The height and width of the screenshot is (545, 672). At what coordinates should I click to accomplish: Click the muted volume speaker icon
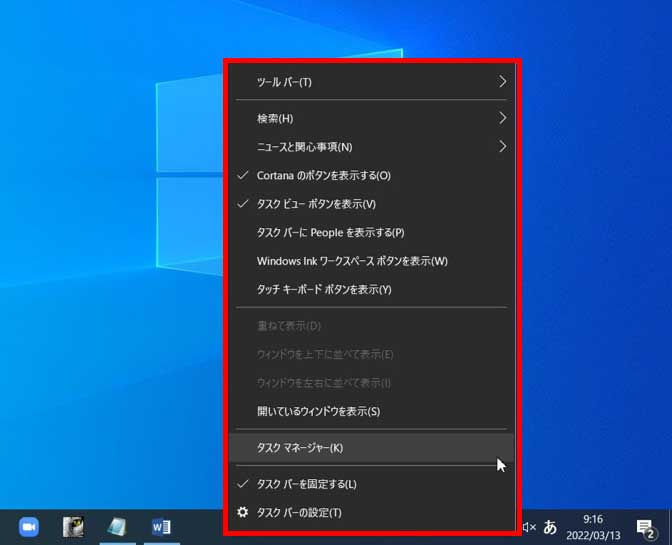529,527
